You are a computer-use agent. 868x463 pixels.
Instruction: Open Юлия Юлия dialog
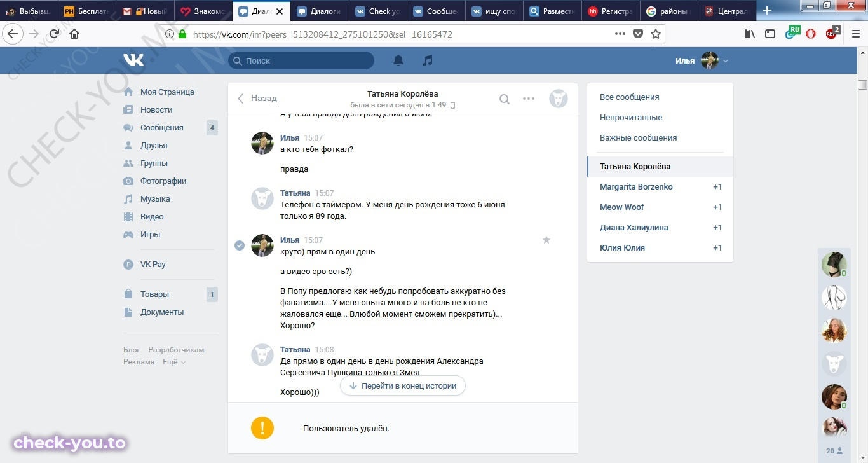click(660, 248)
